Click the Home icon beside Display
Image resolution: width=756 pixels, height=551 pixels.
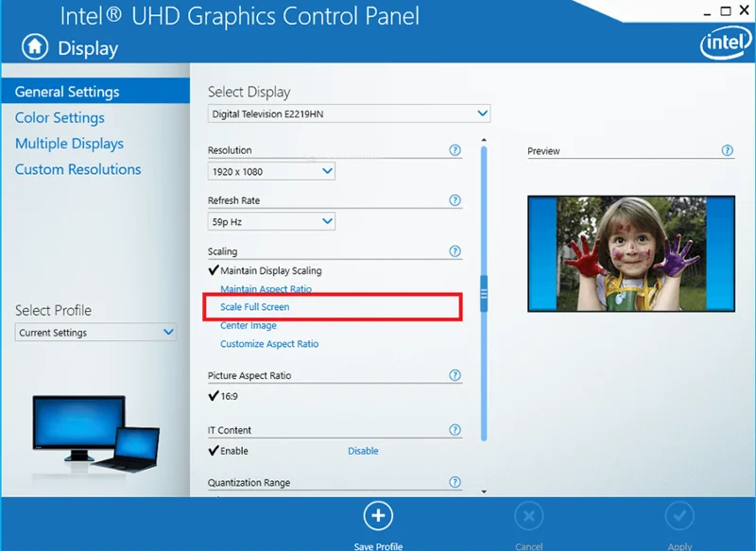click(x=35, y=46)
